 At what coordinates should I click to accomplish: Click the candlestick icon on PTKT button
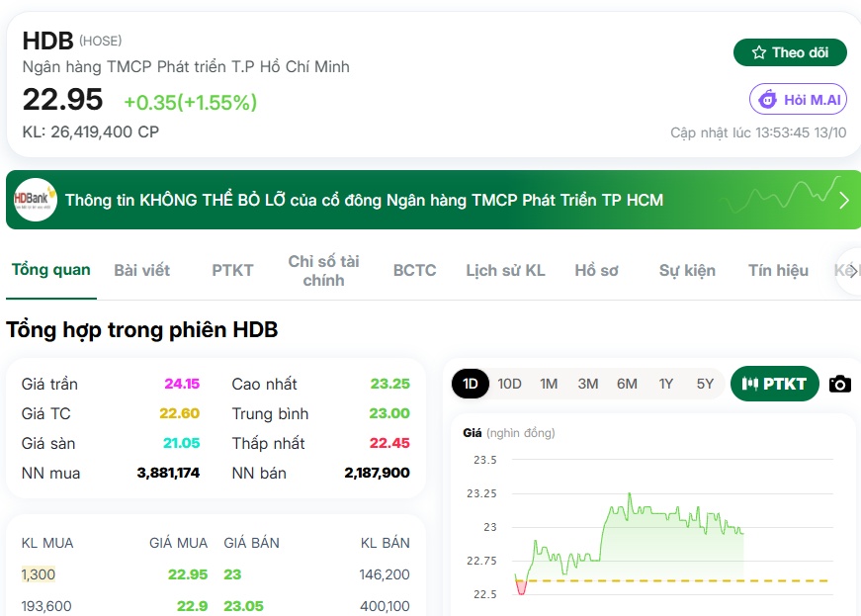pos(749,384)
